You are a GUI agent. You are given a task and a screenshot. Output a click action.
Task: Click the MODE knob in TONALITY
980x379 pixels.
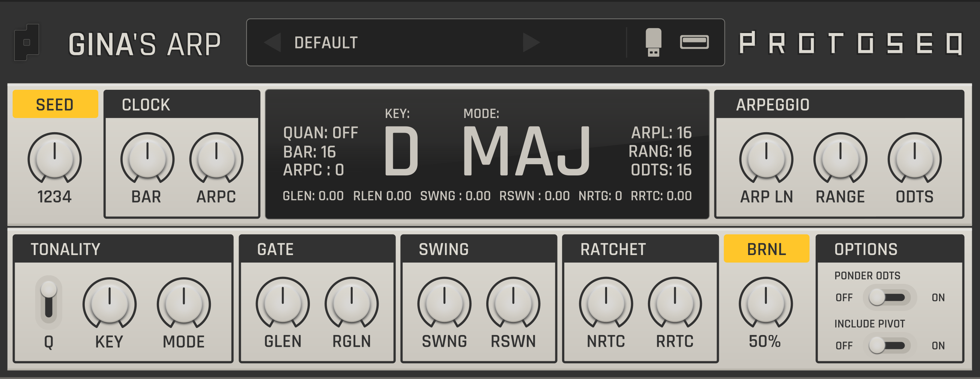[184, 303]
